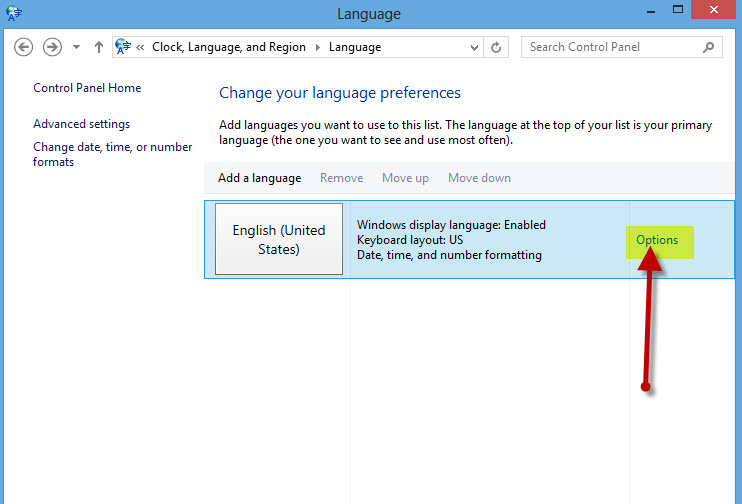Expand the breadcrumb arrow after Clock, Language, and Region
The height and width of the screenshot is (504, 742).
[318, 47]
